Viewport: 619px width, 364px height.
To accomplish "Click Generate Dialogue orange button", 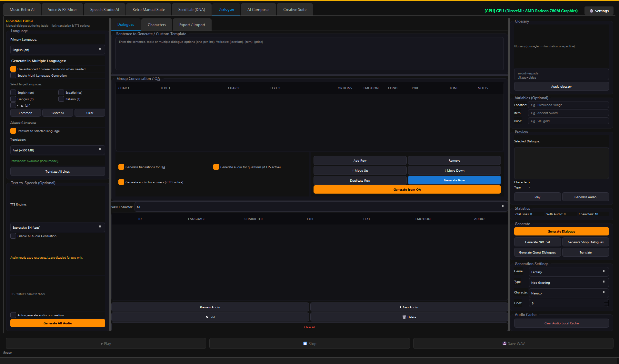I will coord(561,231).
